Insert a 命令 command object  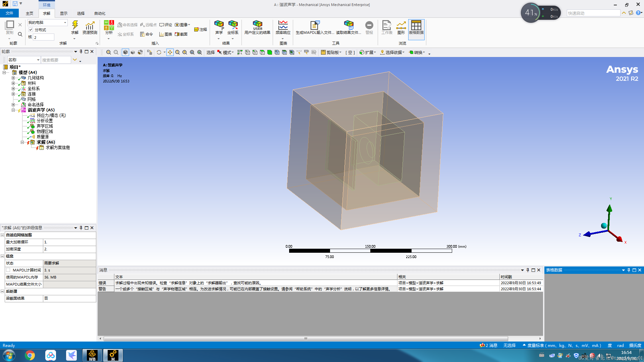[x=147, y=34]
